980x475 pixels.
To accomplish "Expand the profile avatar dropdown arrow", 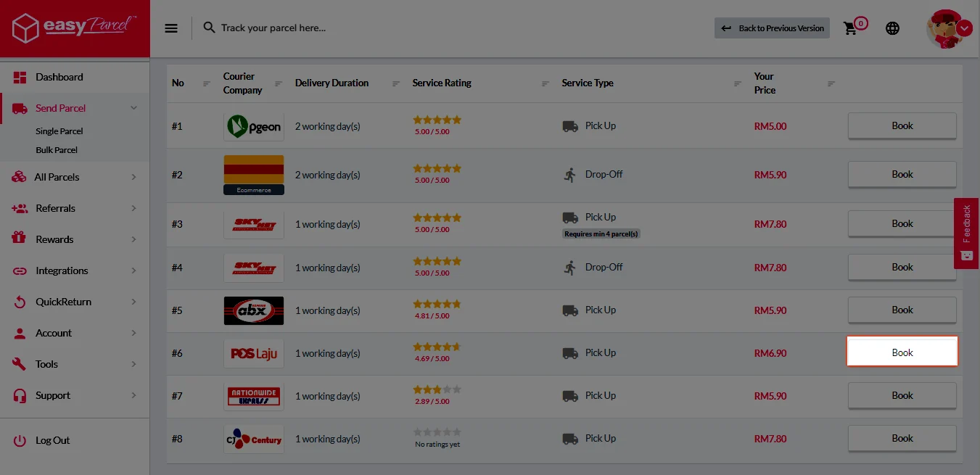I will (x=964, y=28).
